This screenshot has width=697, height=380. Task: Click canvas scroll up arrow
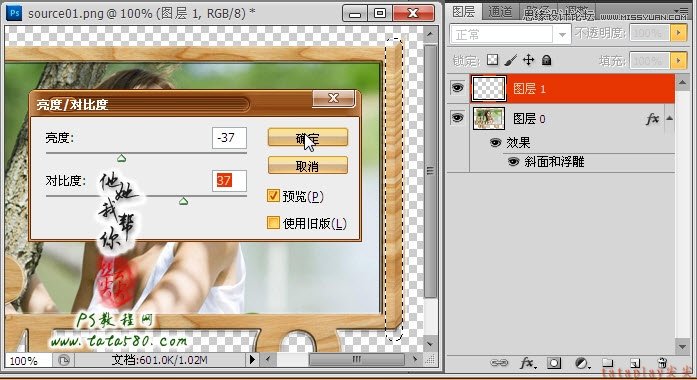click(x=430, y=34)
